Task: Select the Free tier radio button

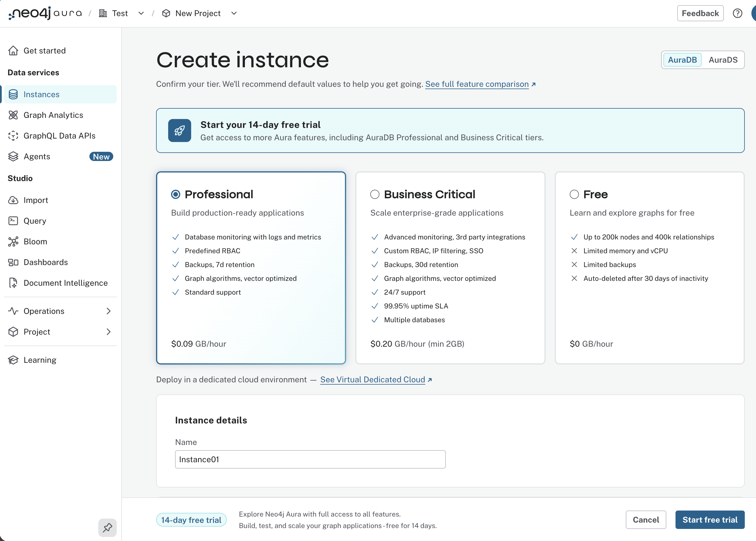Action: click(574, 194)
